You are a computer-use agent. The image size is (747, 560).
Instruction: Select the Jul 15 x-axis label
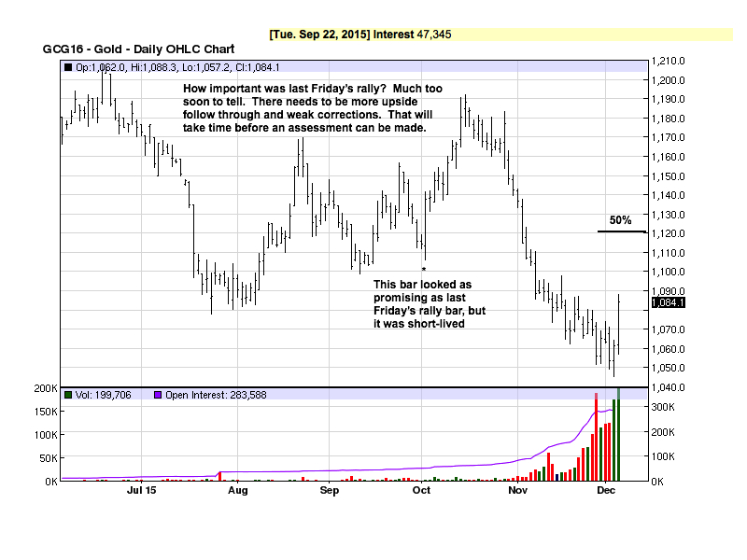[141, 489]
